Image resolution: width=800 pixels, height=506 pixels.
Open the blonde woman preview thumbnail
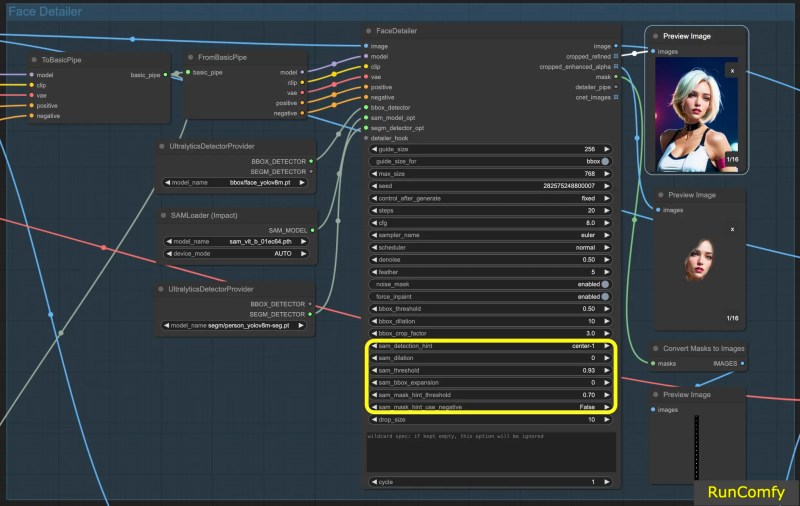[x=696, y=114]
